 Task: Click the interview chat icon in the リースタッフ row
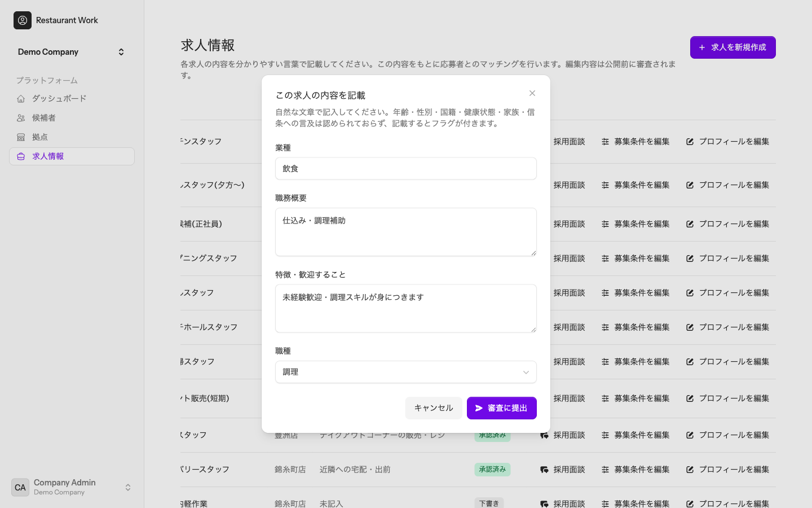[544, 470]
